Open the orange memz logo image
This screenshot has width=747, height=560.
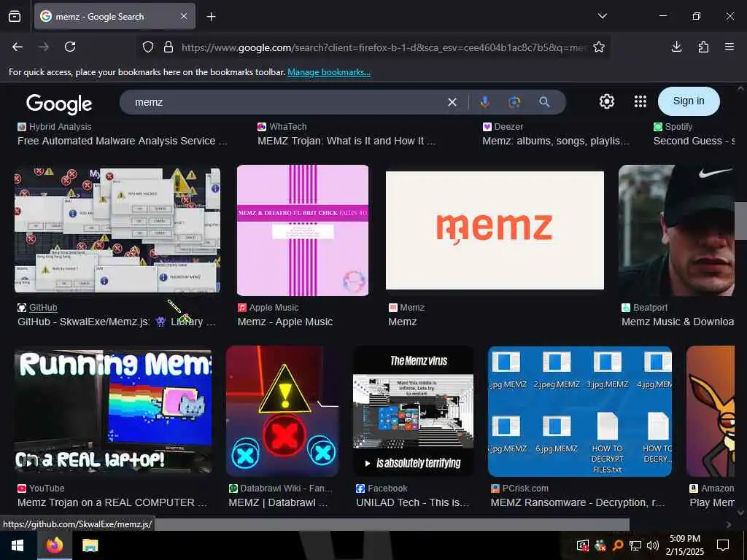[495, 230]
